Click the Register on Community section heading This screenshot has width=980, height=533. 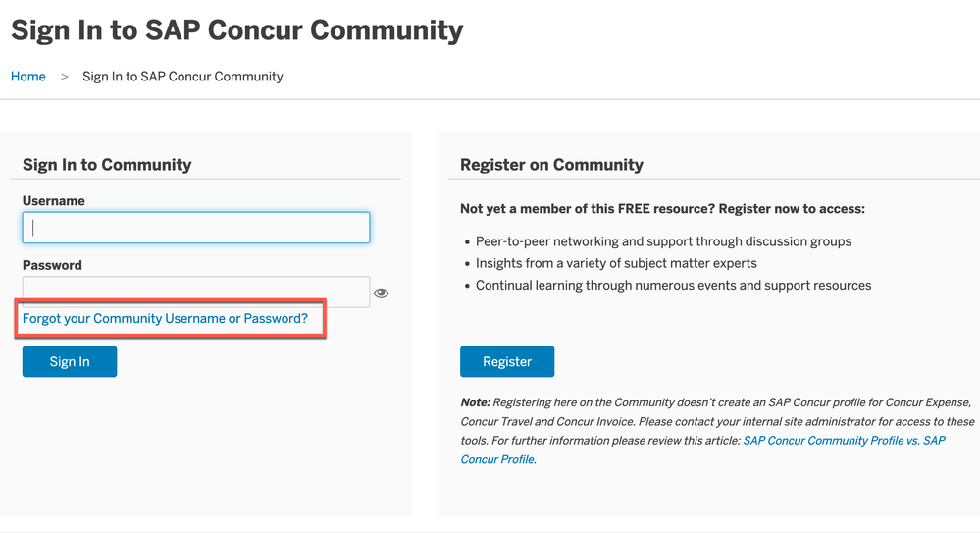click(551, 165)
